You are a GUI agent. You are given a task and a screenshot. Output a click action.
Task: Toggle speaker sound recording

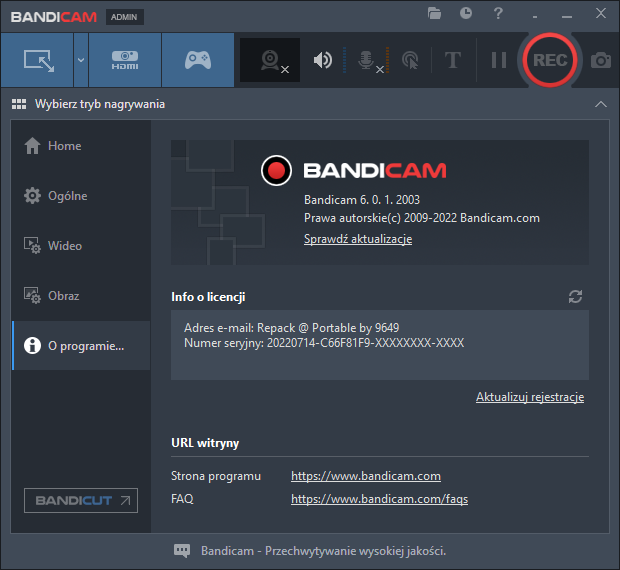tap(323, 60)
